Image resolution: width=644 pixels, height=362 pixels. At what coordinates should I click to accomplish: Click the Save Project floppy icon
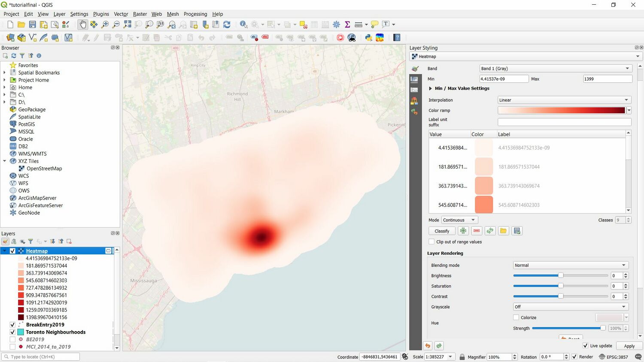coord(32,24)
